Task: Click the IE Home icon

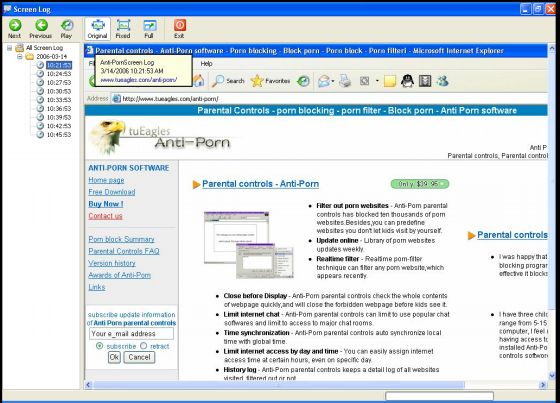Action: click(199, 81)
